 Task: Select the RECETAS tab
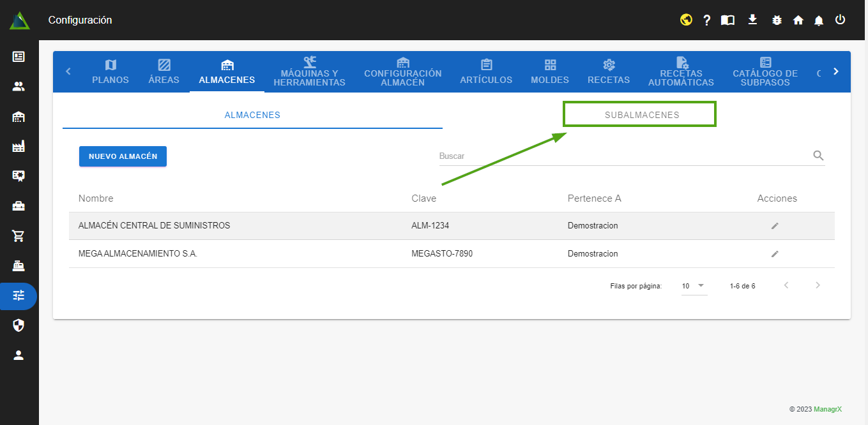pos(608,71)
